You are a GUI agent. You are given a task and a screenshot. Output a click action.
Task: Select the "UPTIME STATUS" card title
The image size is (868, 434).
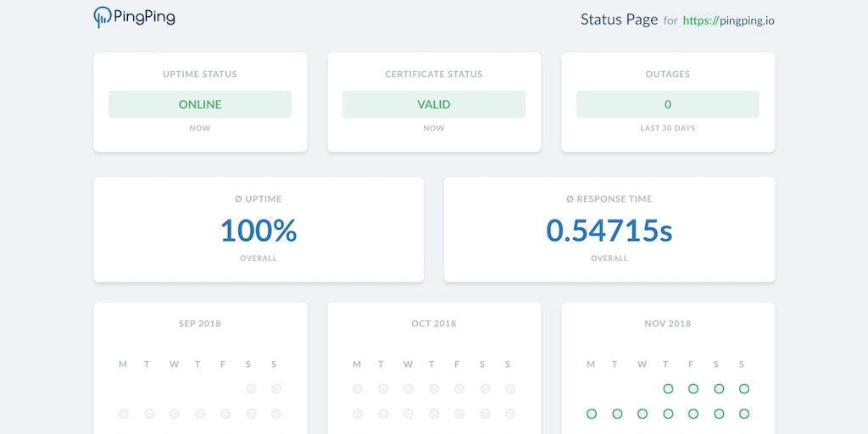pyautogui.click(x=200, y=75)
